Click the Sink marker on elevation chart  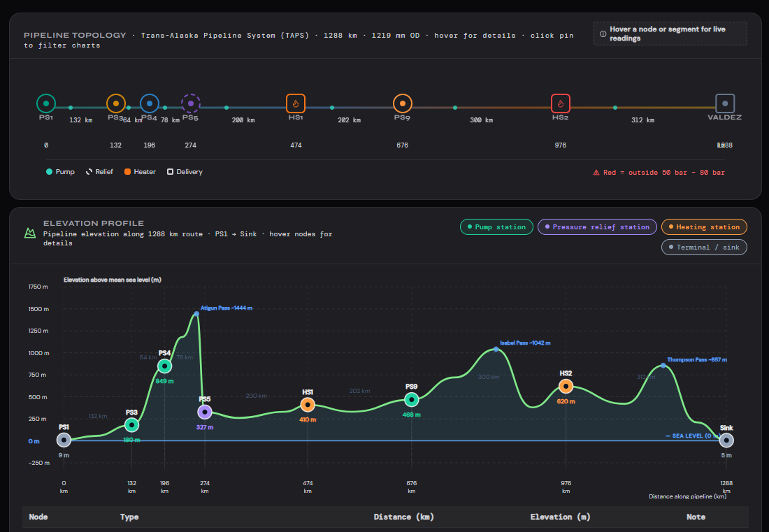click(726, 440)
